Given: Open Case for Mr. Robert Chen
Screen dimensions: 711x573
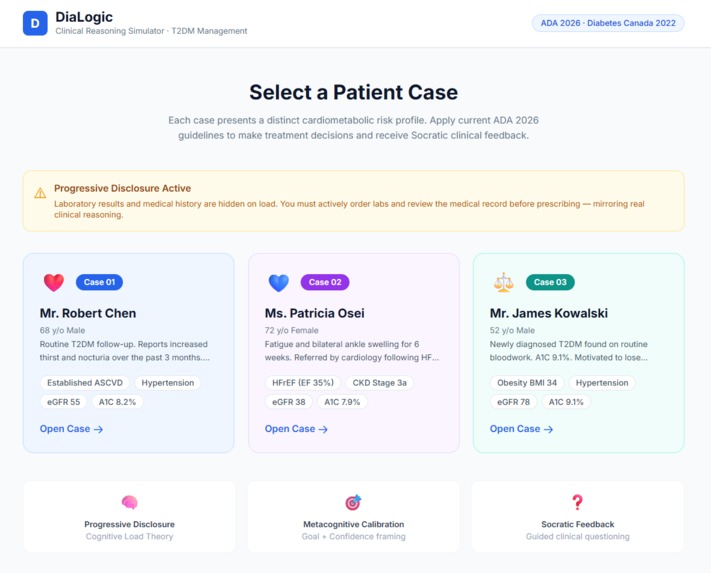Looking at the screenshot, I should click(71, 429).
